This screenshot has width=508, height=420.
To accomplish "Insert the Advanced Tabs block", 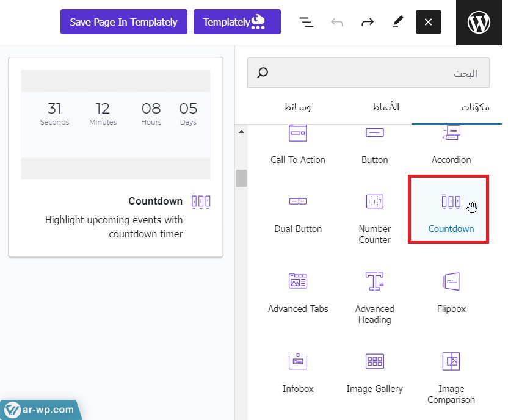I will pos(298,291).
